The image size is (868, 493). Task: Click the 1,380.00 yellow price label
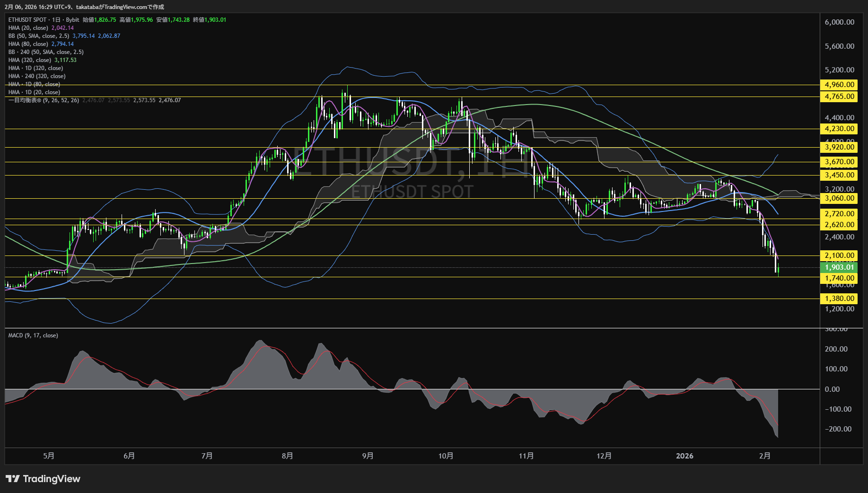pos(839,299)
